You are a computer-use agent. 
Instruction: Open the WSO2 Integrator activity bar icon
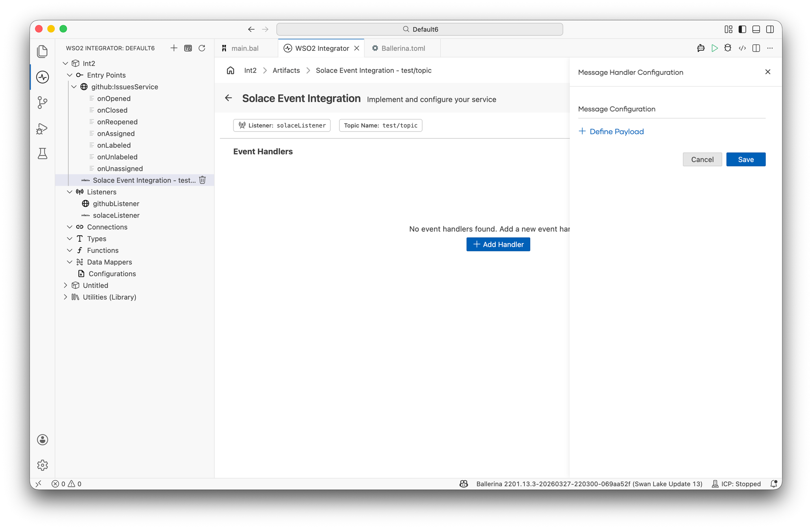click(43, 77)
